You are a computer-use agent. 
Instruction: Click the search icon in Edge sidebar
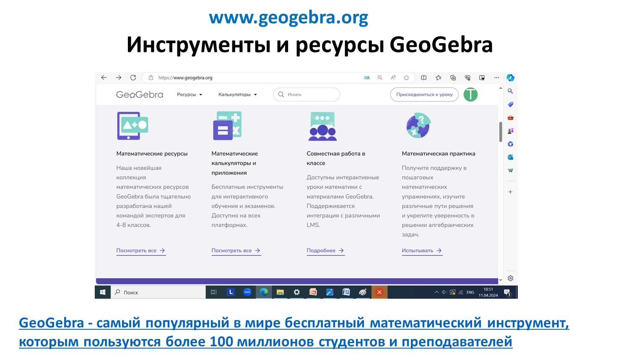(510, 91)
